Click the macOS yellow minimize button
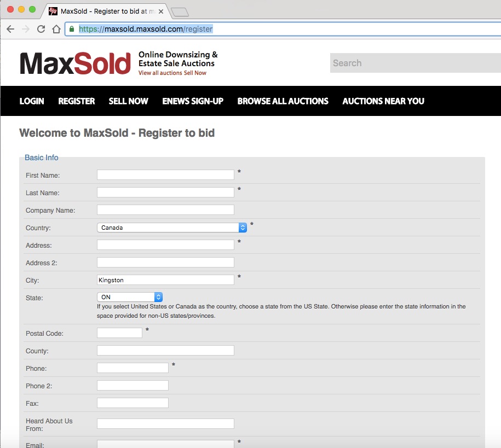 [21, 9]
